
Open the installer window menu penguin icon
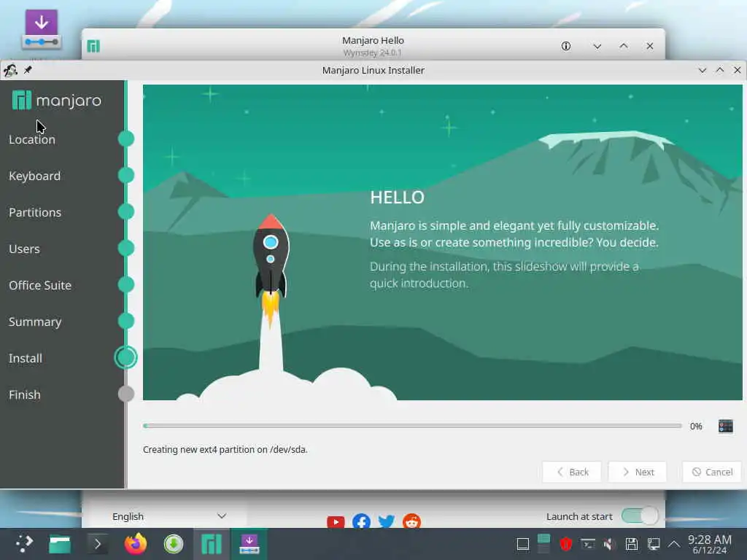point(10,70)
